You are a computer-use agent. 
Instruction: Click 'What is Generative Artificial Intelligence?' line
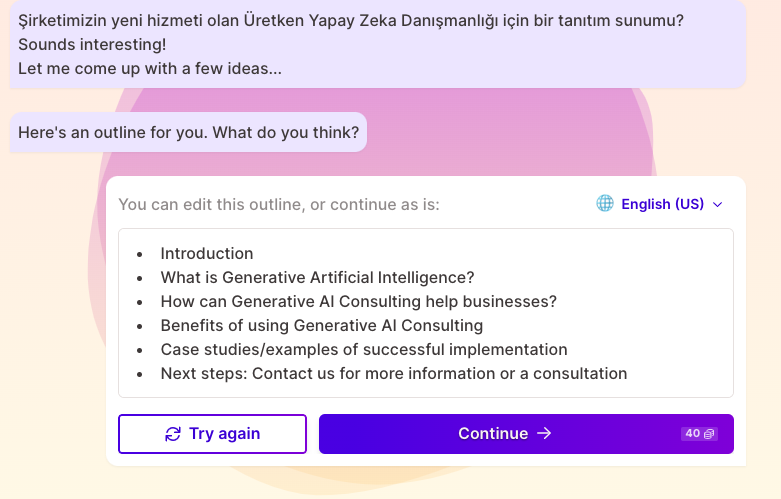tap(317, 277)
